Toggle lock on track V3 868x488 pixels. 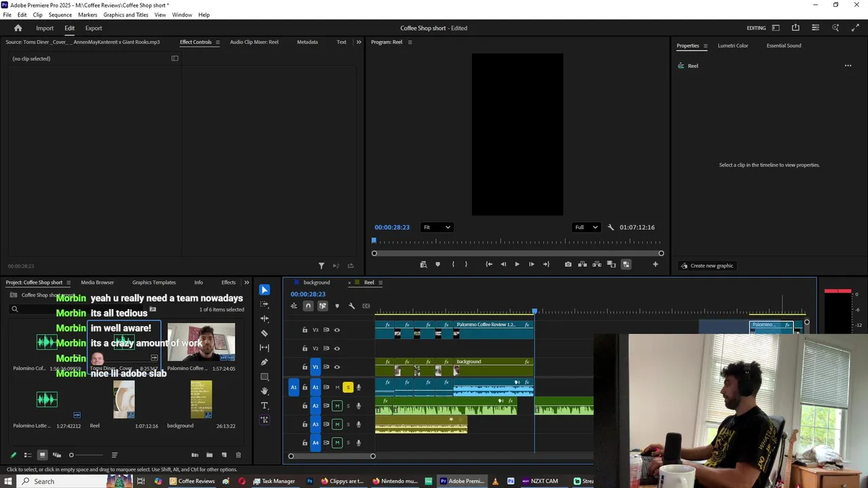click(x=304, y=330)
